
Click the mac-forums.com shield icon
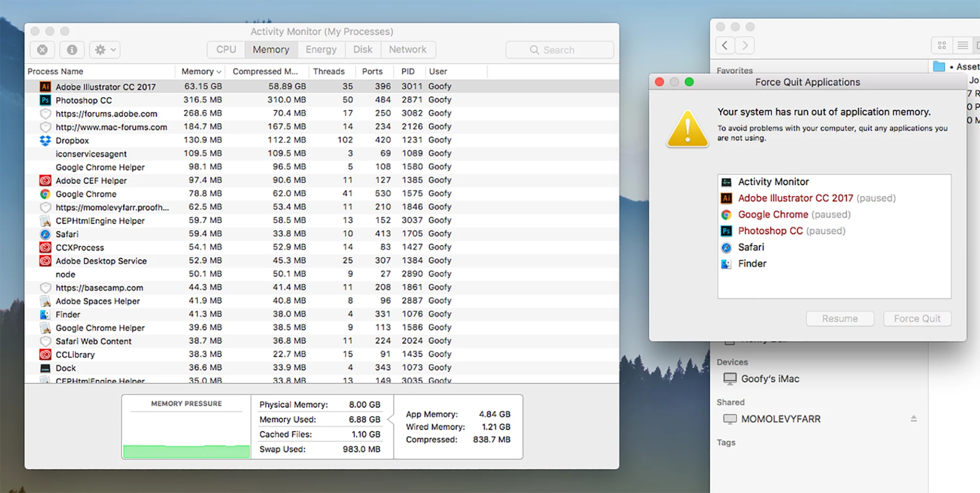pyautogui.click(x=45, y=127)
